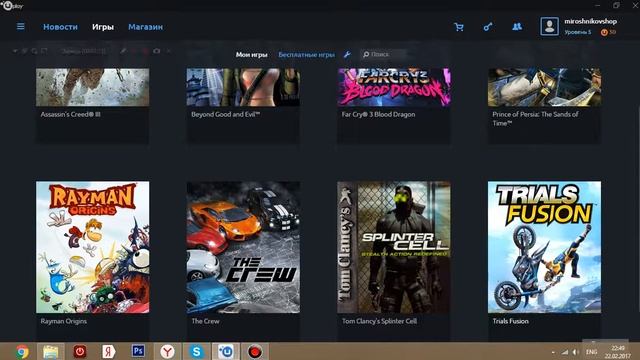Screen dimensions: 640x360
Task: Click the red record button taskbar icon
Action: [255, 351]
